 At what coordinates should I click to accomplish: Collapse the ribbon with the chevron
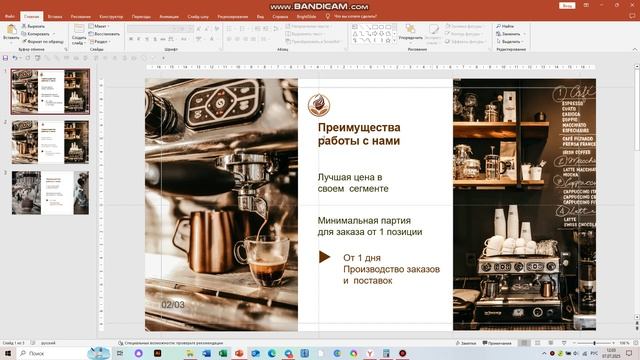[635, 49]
